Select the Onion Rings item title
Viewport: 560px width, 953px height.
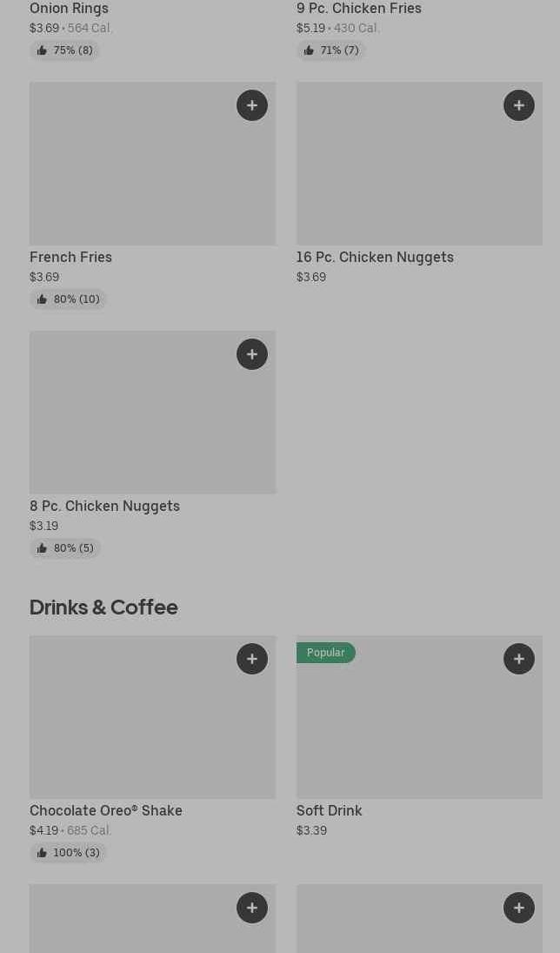(x=69, y=9)
